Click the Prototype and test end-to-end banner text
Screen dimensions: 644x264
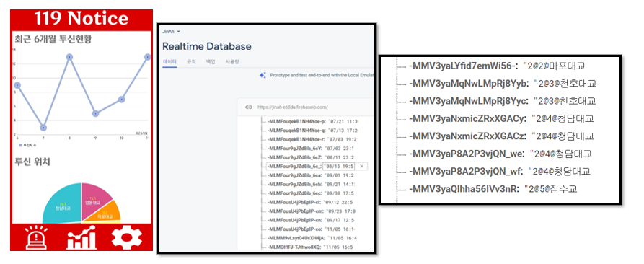322,76
